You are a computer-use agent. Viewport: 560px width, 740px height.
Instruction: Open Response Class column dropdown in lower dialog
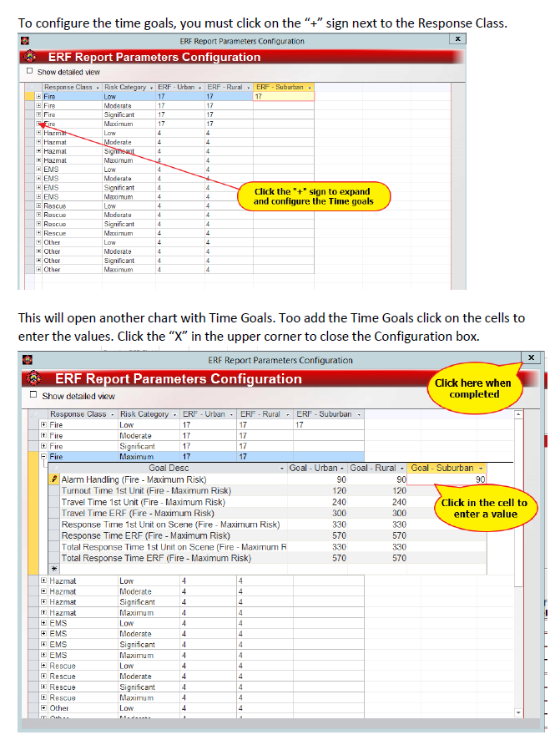(x=112, y=415)
